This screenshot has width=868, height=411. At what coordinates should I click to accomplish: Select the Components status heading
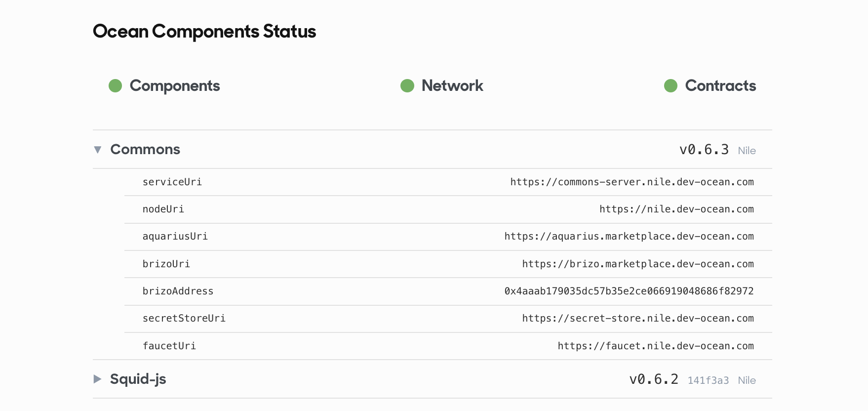[x=175, y=86]
